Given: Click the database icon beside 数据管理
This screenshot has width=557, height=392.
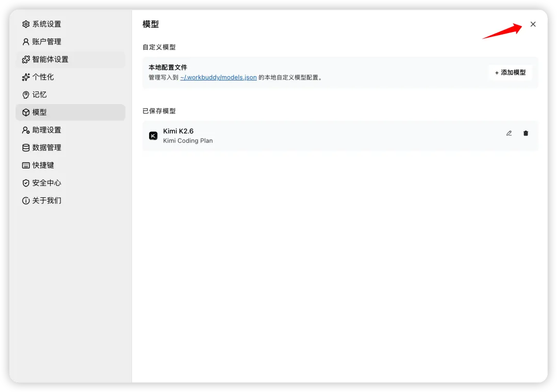Looking at the screenshot, I should pos(26,147).
